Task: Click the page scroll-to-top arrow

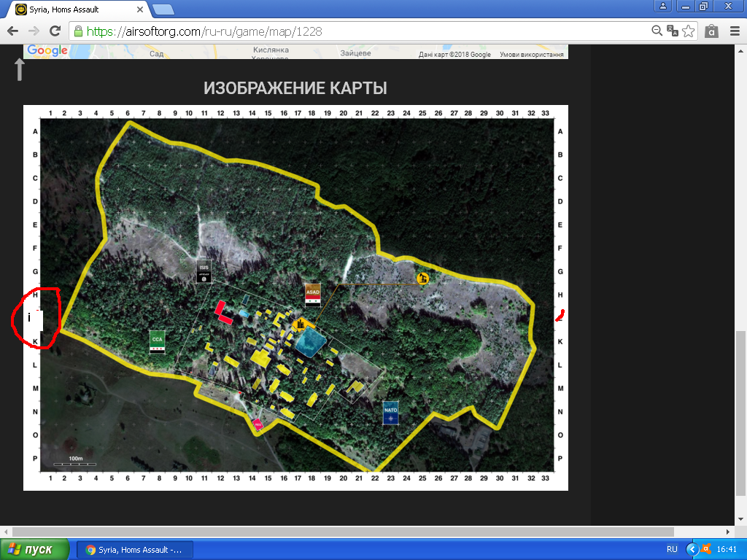Action: [20, 69]
